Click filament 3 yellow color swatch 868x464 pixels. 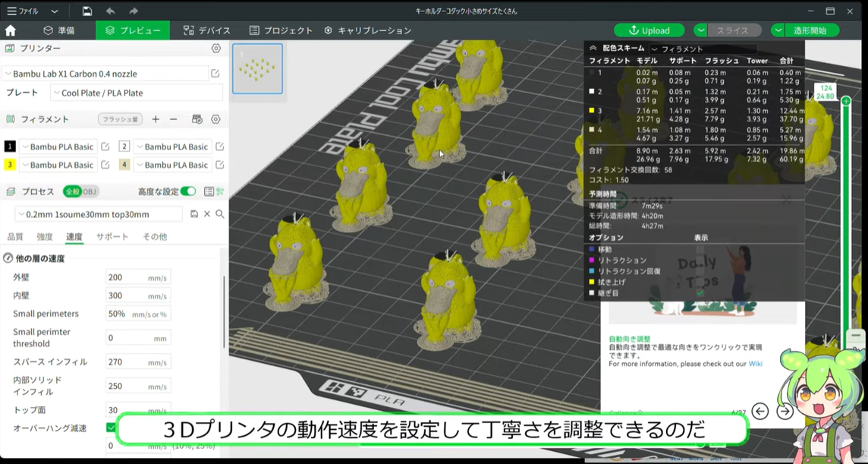[x=10, y=165]
